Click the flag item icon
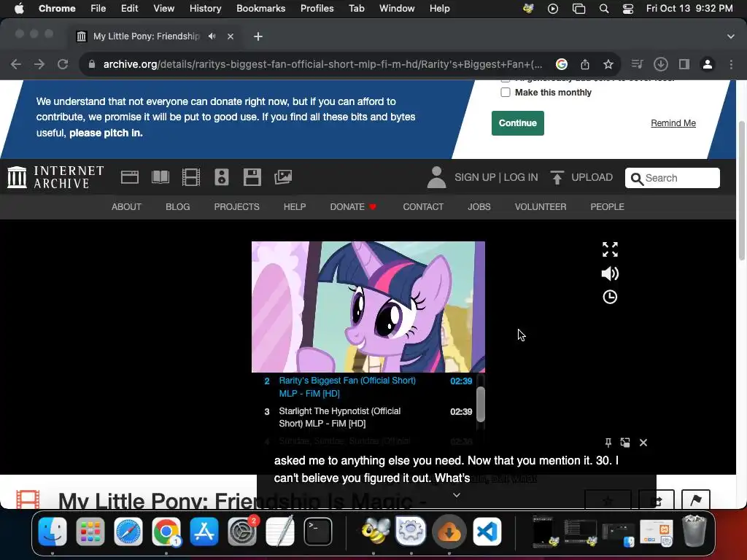747x560 pixels. 695,499
